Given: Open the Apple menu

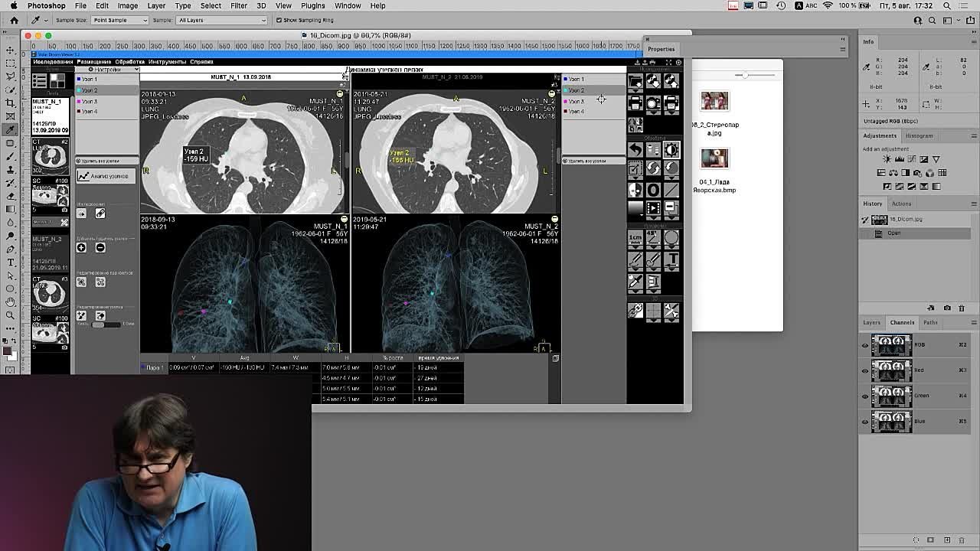Looking at the screenshot, I should click(x=14, y=5).
